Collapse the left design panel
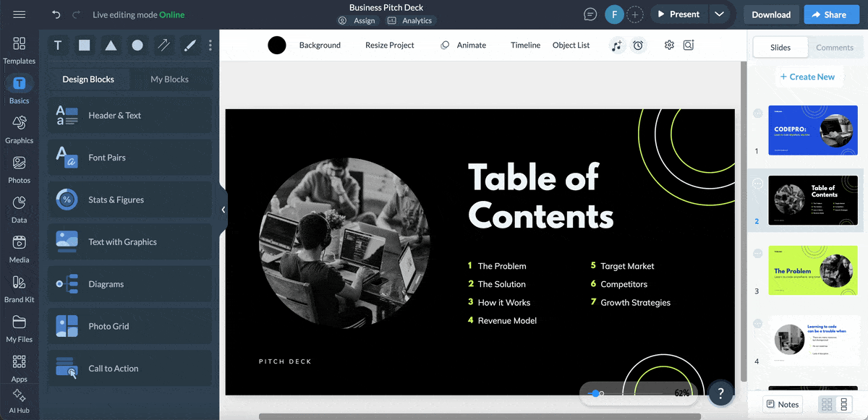The height and width of the screenshot is (420, 868). 224,210
